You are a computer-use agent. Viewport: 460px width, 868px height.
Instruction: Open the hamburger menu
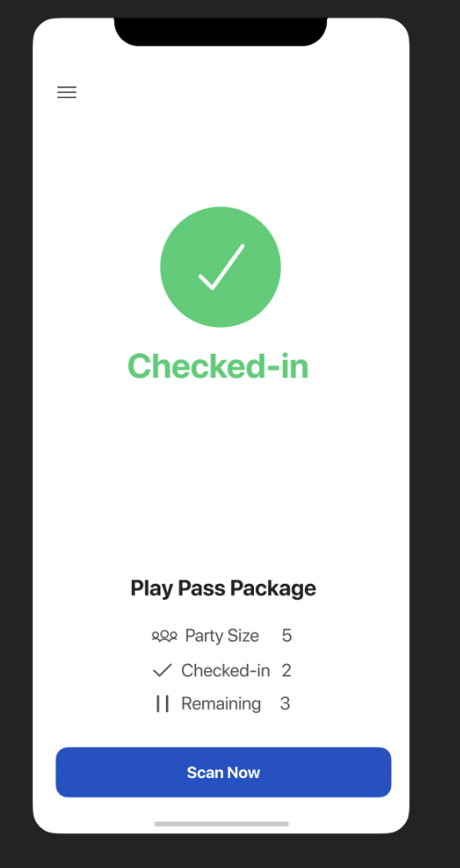pyautogui.click(x=67, y=93)
